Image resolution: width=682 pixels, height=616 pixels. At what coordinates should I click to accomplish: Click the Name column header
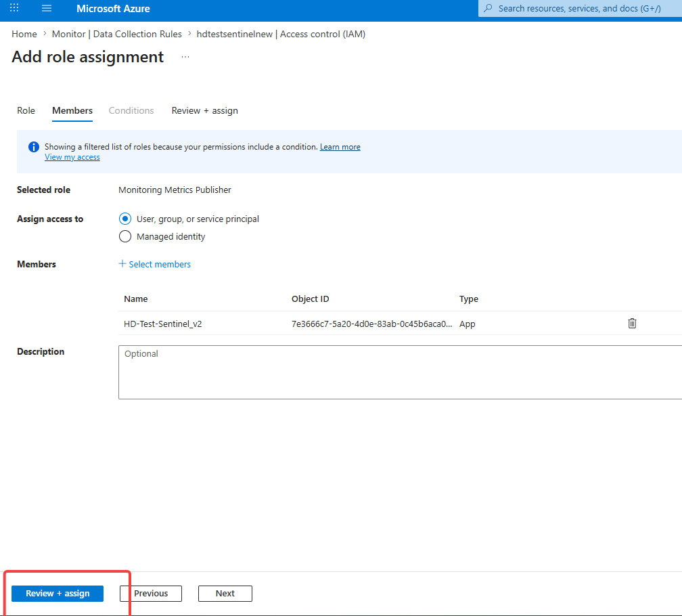pos(136,299)
